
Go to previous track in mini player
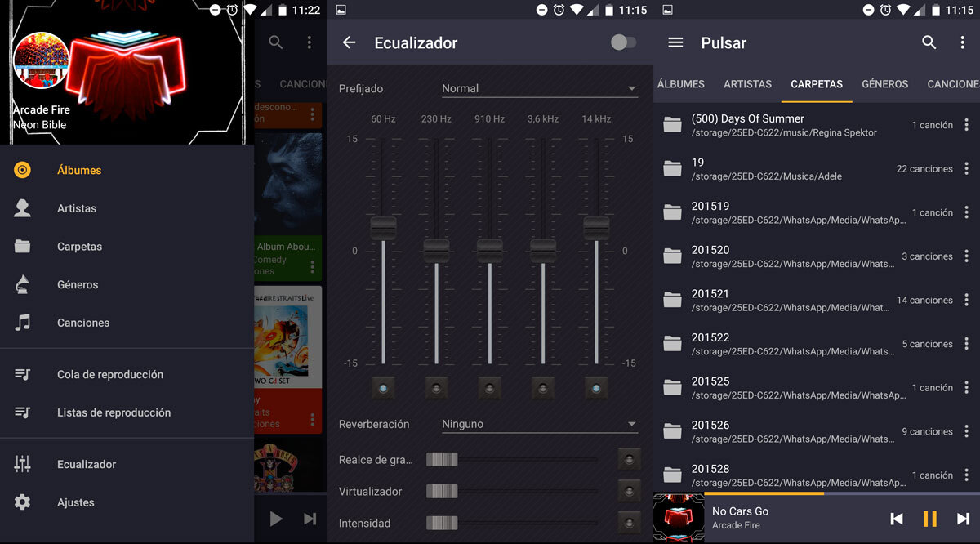(x=897, y=519)
